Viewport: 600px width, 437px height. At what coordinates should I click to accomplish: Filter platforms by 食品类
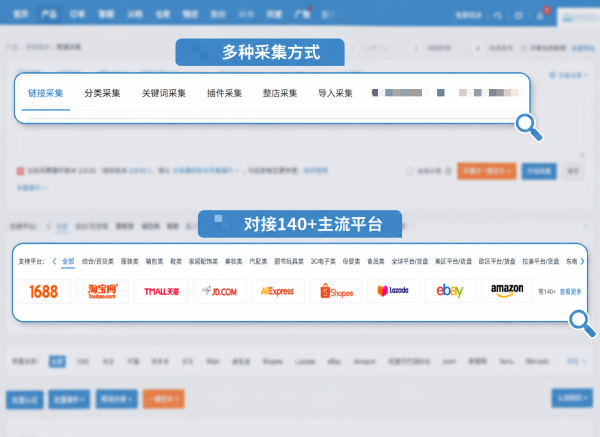click(x=376, y=261)
